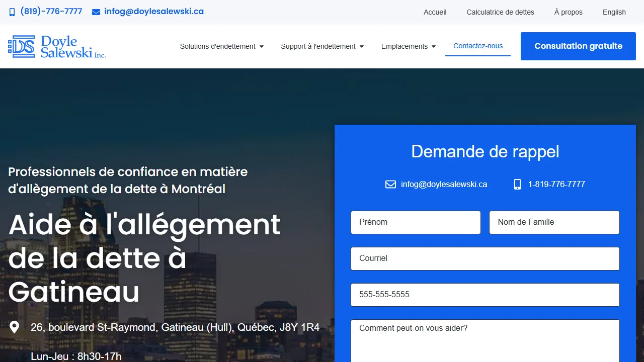Screen dimensions: 644x362
Task: Click the address 26, boulevard St-Raymond
Action: (x=175, y=327)
